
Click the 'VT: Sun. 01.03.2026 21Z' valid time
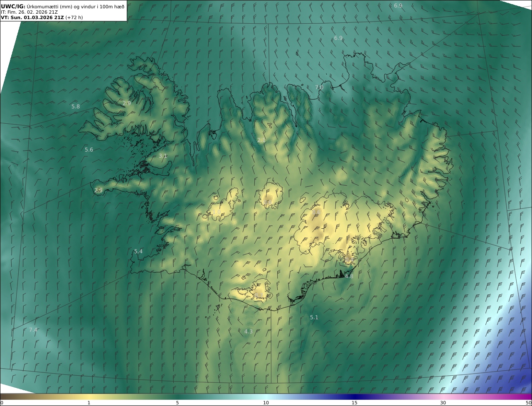point(32,17)
